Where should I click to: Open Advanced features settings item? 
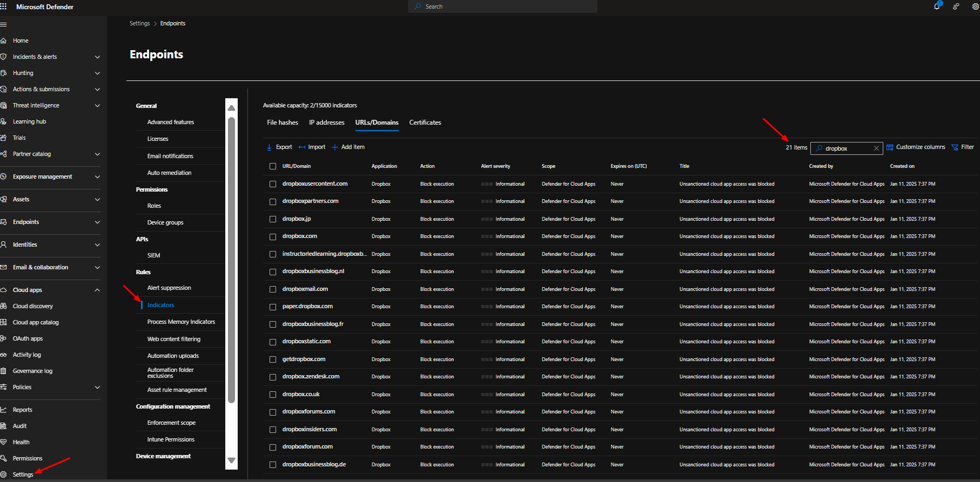pos(171,122)
